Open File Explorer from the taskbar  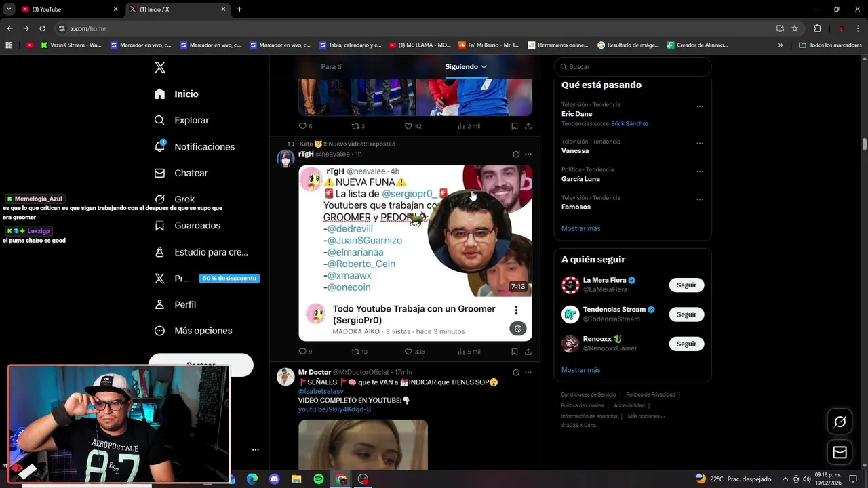(296, 479)
